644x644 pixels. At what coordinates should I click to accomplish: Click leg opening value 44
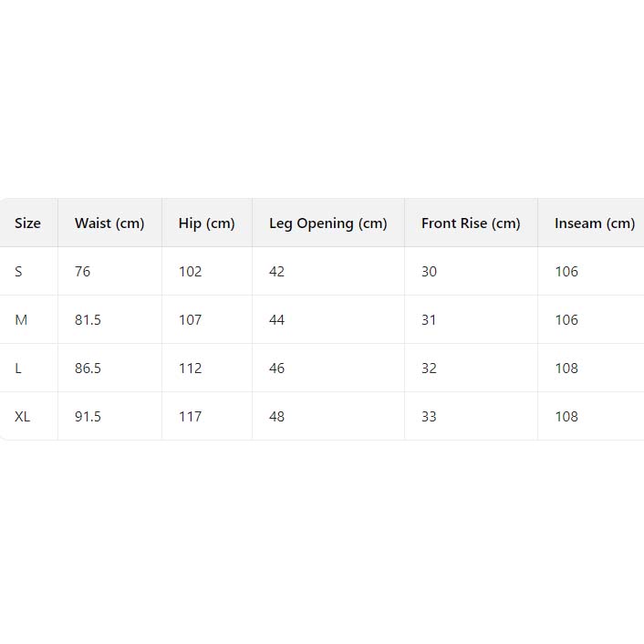coord(277,320)
